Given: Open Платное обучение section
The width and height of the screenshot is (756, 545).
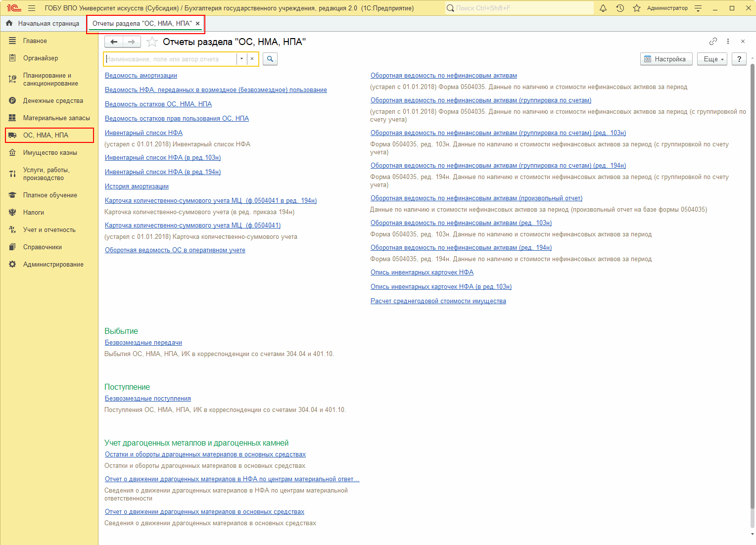Looking at the screenshot, I should click(50, 195).
